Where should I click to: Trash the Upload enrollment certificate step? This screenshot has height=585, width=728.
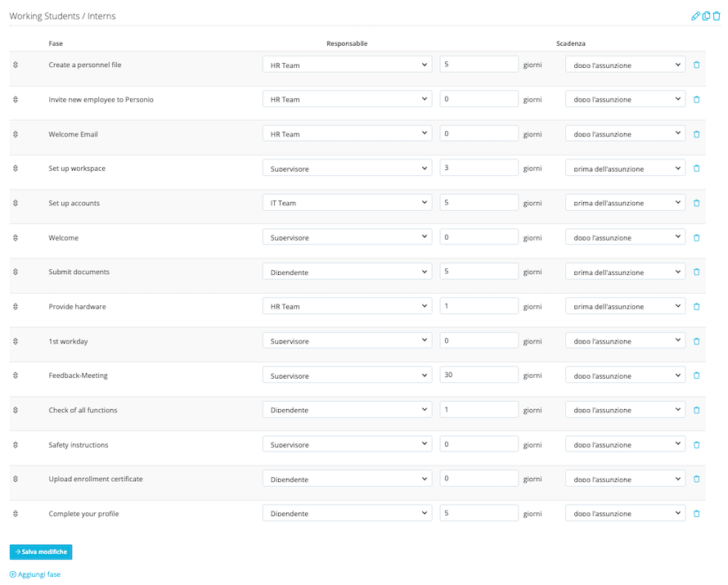pos(697,479)
